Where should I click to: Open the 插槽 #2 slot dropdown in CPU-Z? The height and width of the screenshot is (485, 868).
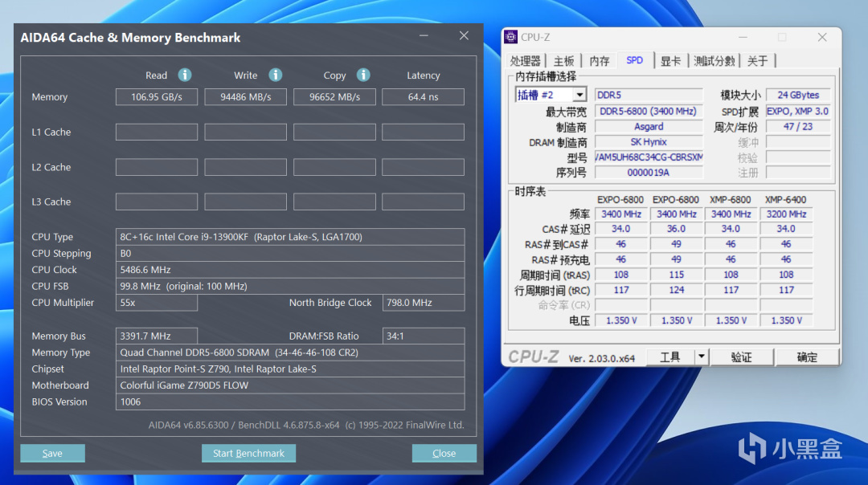point(579,95)
